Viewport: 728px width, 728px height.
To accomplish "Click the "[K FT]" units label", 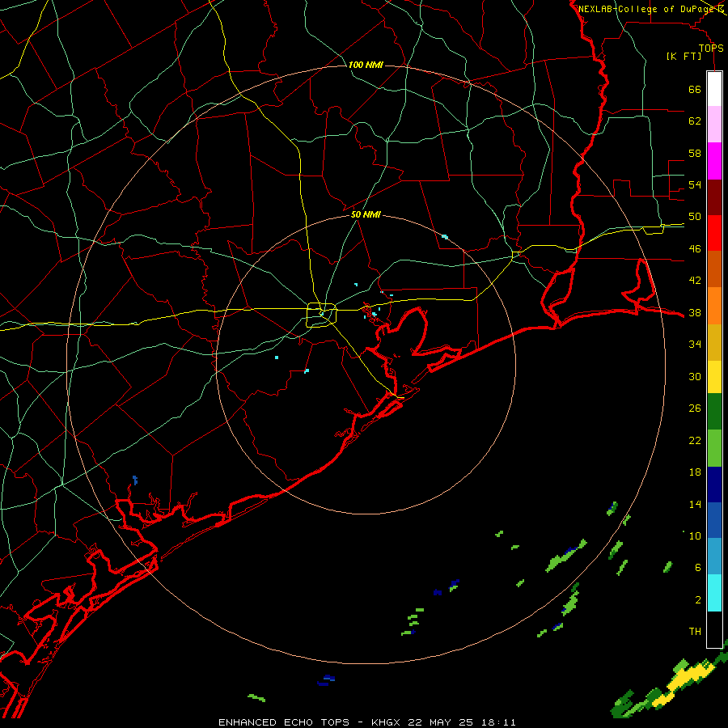I will pyautogui.click(x=684, y=56).
